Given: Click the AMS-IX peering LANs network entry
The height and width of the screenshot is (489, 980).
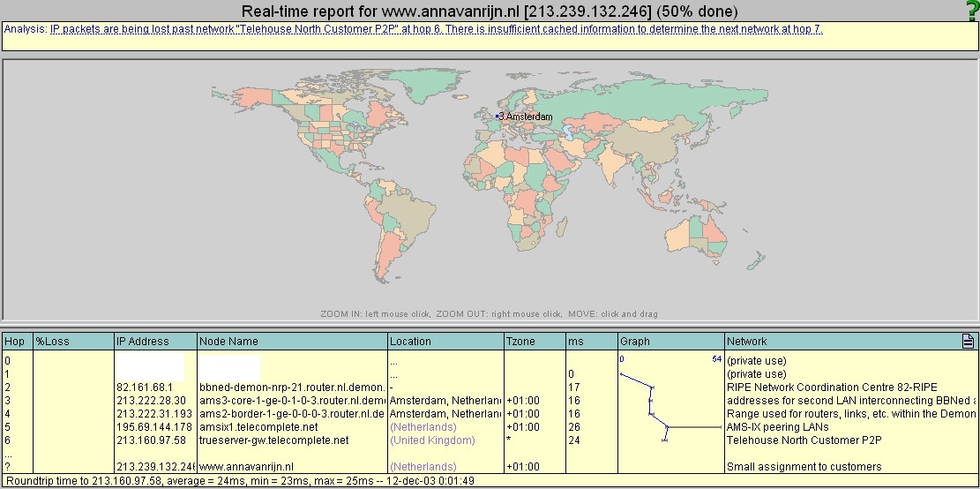Looking at the screenshot, I should point(777,427).
